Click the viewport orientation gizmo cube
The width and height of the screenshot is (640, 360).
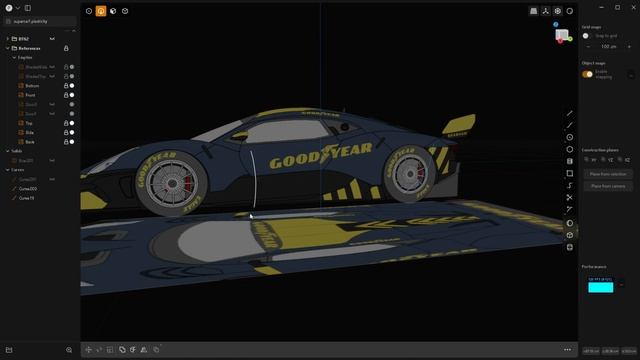tap(562, 34)
